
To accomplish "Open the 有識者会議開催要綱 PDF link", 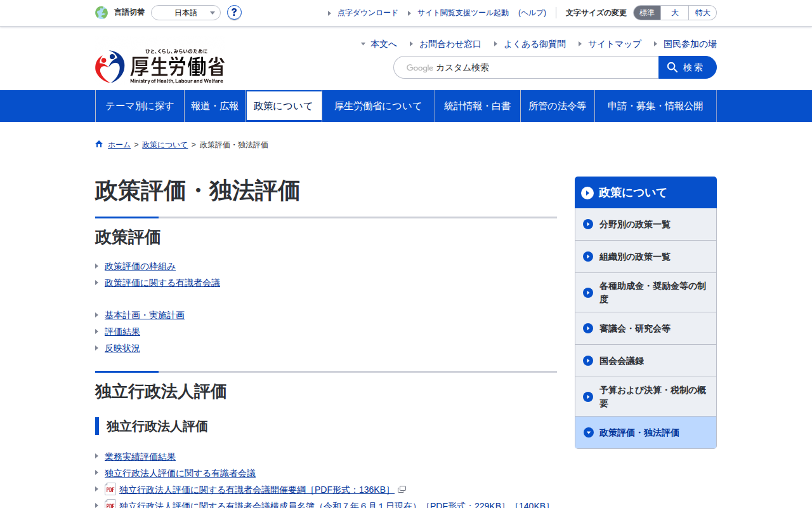I will pos(257,490).
